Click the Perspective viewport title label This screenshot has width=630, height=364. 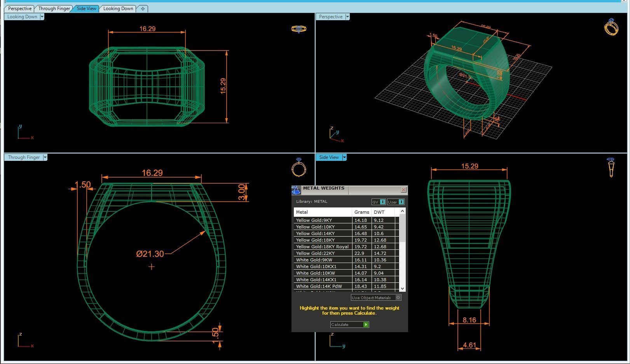331,17
